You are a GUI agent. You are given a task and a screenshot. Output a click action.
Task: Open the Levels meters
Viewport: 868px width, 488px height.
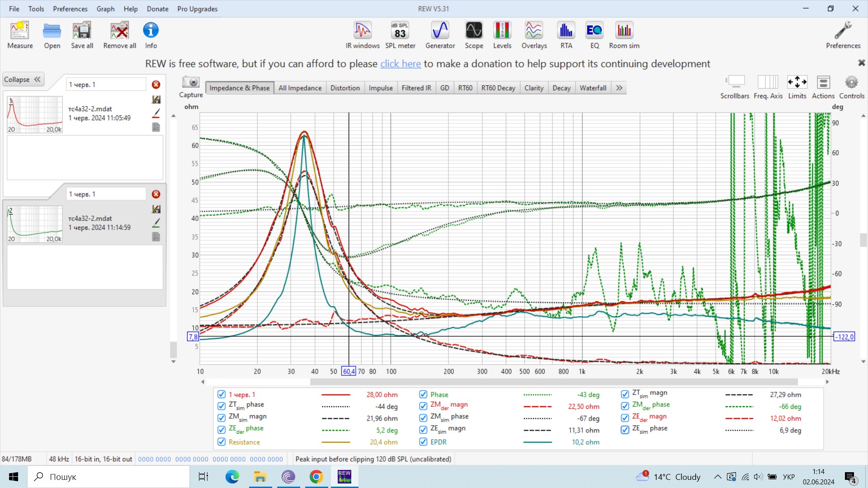(502, 35)
